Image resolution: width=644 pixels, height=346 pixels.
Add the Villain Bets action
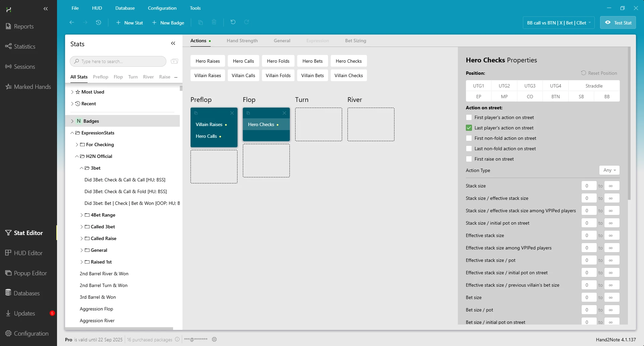click(312, 75)
